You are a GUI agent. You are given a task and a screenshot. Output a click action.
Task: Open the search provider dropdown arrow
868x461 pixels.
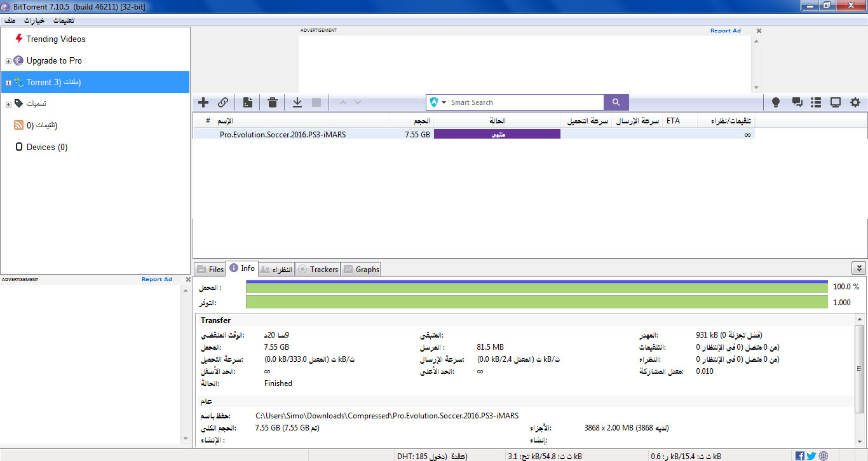[444, 102]
